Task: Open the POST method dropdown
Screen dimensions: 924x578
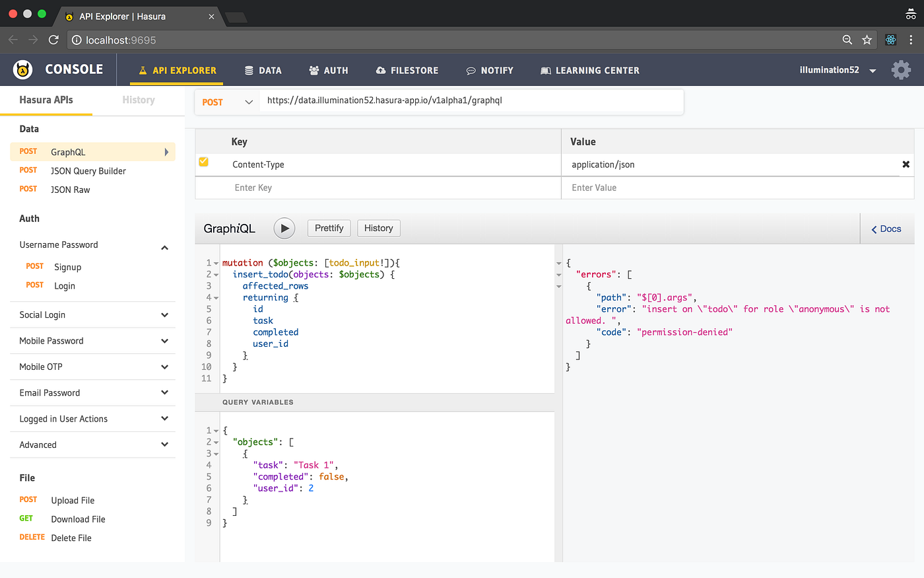Action: pos(227,102)
